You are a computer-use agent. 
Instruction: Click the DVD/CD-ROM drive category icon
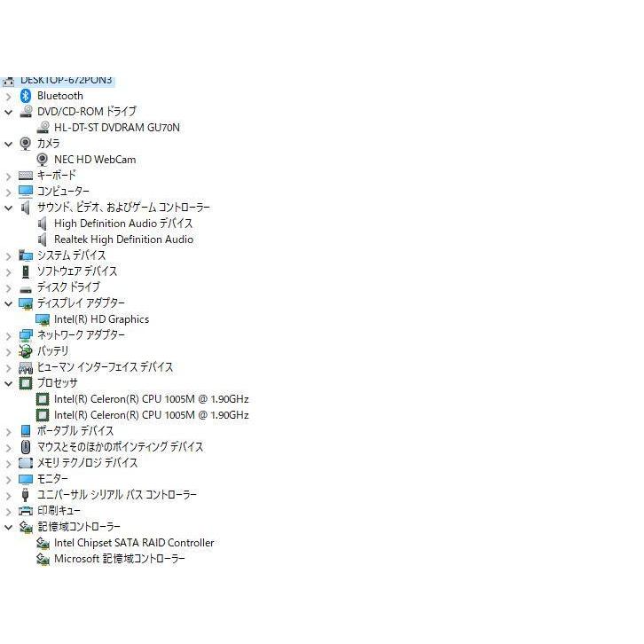pos(26,112)
